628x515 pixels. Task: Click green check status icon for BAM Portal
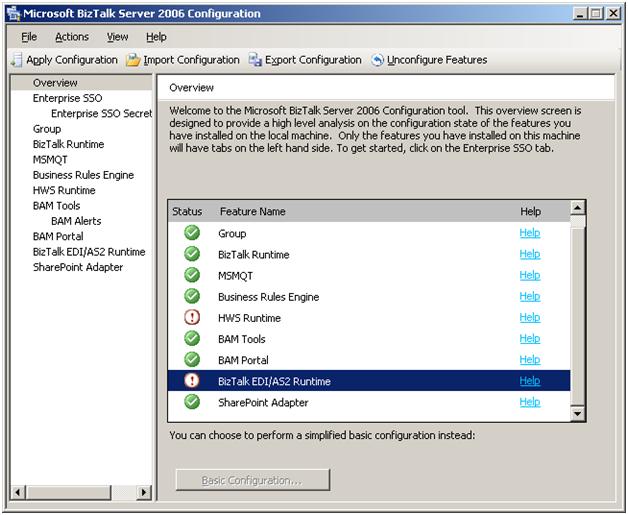pos(192,360)
